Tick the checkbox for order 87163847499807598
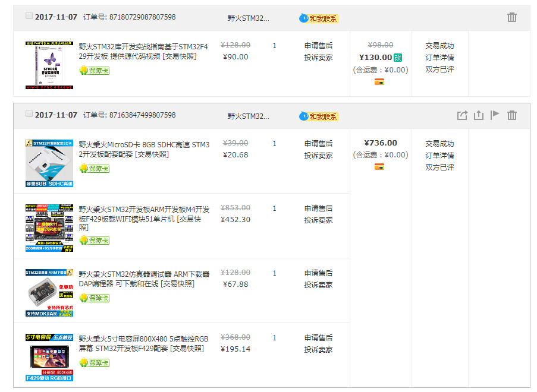Screen dimensions: 537x392 (x=29, y=114)
